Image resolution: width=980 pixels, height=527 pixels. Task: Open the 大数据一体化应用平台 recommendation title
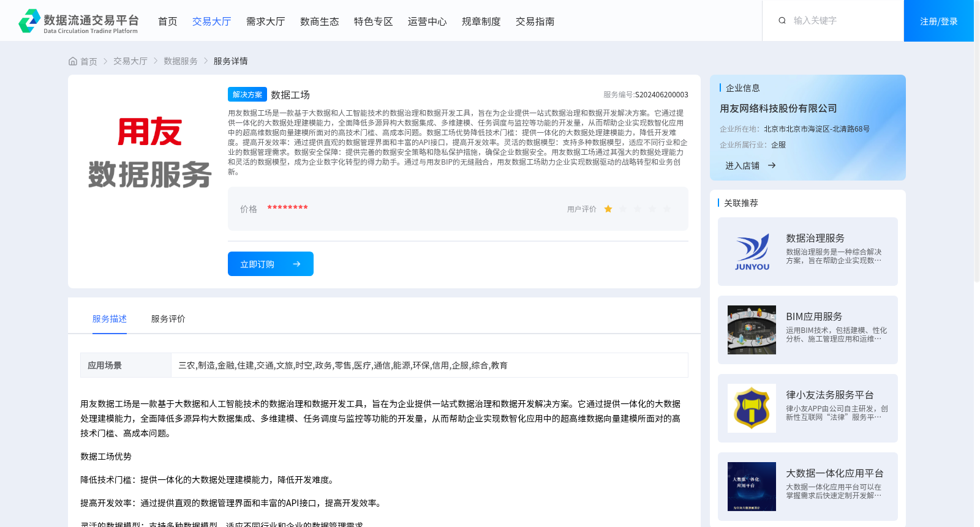tap(835, 473)
